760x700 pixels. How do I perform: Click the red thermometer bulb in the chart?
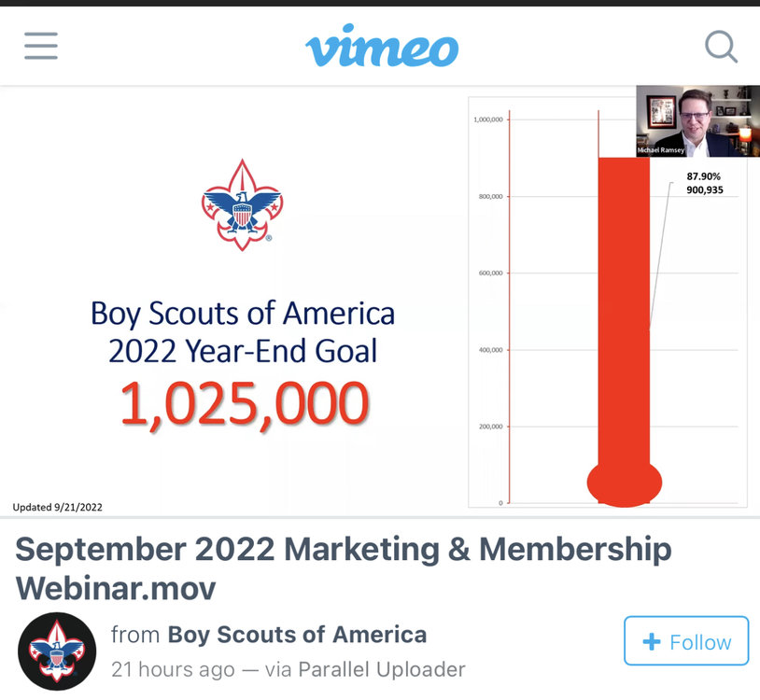(x=625, y=483)
